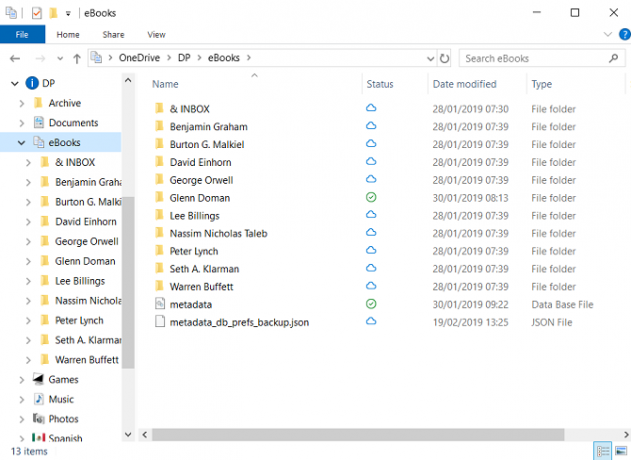Image resolution: width=631 pixels, height=460 pixels.
Task: Sort by the Name column header
Action: pyautogui.click(x=165, y=84)
